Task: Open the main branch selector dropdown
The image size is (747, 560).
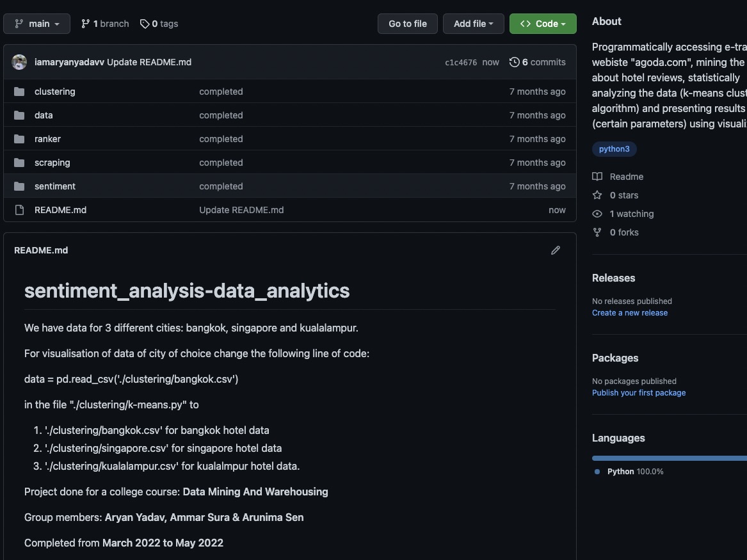Action: click(36, 24)
